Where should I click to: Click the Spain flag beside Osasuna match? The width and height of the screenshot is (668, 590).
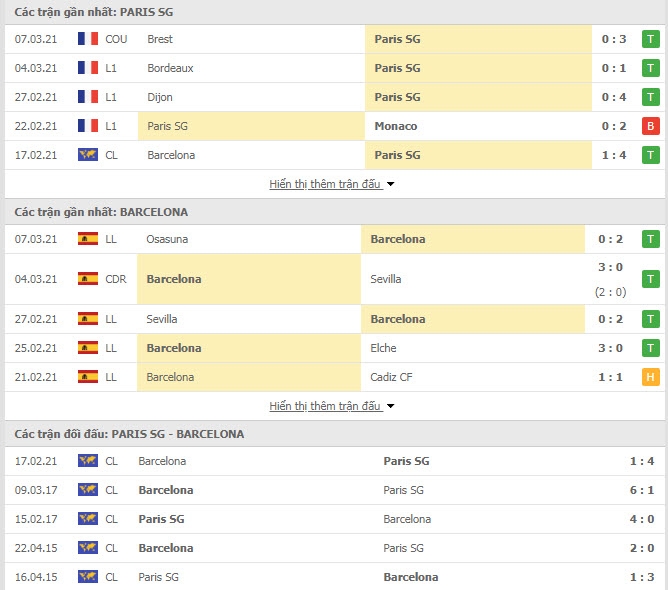point(88,239)
